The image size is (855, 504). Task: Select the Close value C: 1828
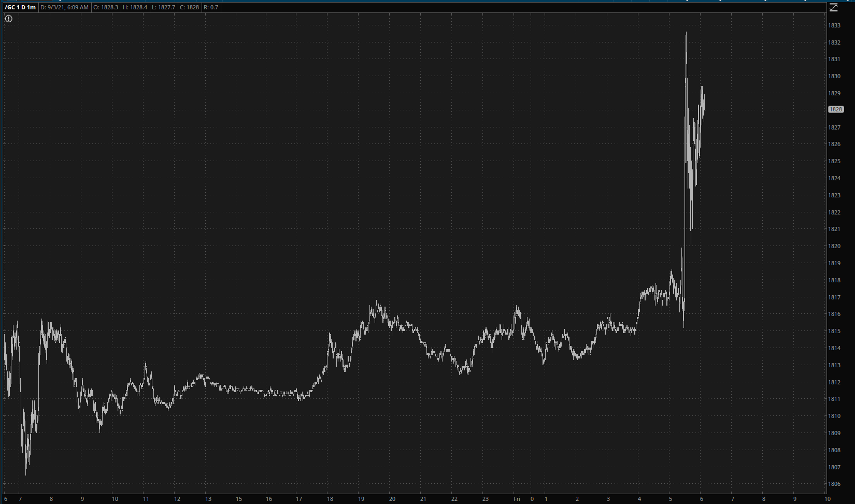point(189,7)
